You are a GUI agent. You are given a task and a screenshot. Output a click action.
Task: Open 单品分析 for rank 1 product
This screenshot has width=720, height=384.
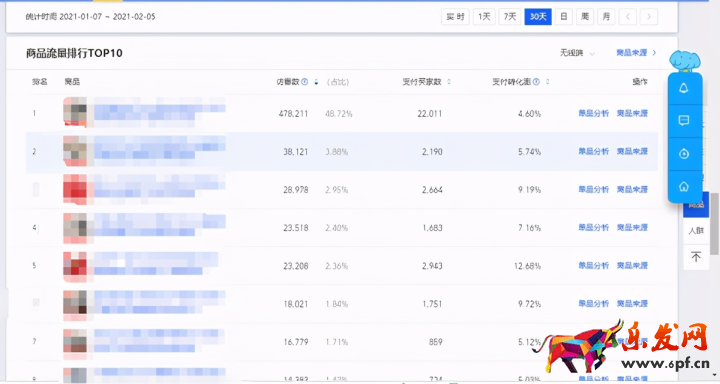point(593,113)
